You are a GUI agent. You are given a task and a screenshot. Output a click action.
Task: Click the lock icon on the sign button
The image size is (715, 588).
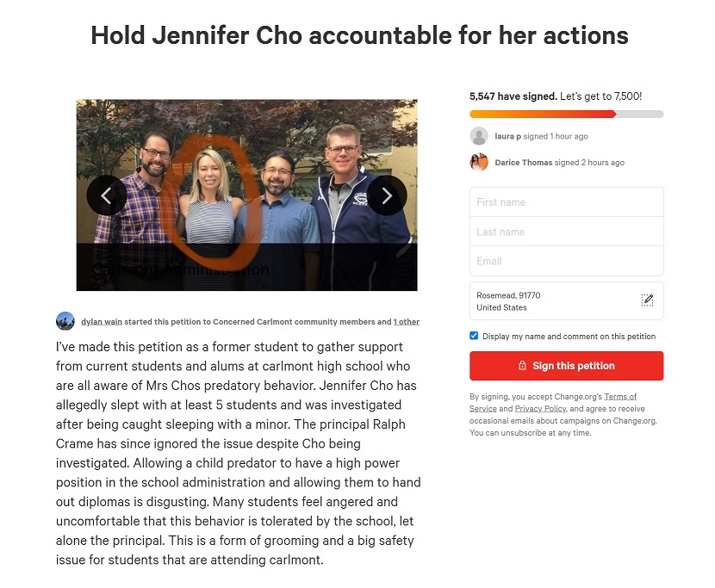522,366
